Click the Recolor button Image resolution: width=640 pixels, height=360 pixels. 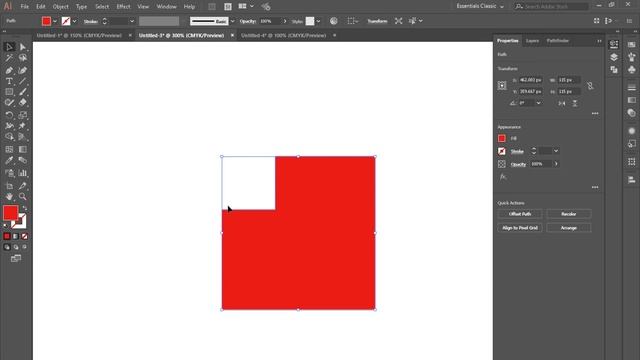(569, 214)
